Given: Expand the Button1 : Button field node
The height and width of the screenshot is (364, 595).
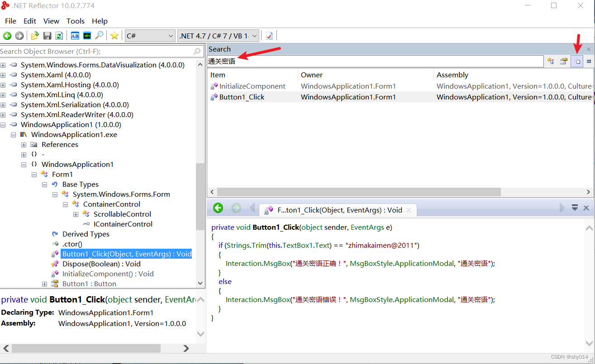Looking at the screenshot, I should tap(45, 284).
